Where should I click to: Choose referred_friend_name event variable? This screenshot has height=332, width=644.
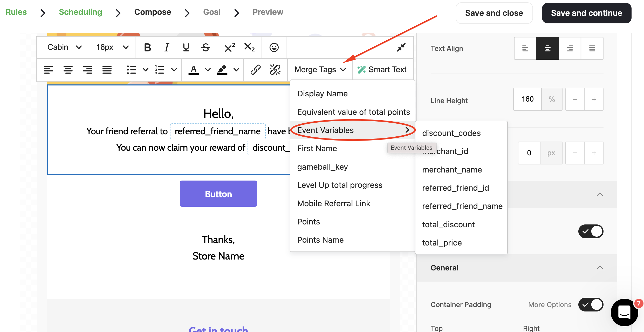[x=462, y=206]
